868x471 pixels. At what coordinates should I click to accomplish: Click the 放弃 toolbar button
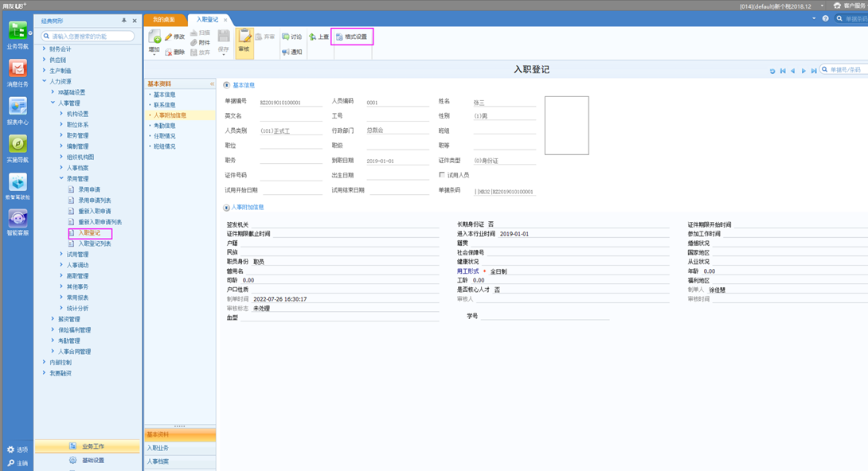click(x=201, y=53)
